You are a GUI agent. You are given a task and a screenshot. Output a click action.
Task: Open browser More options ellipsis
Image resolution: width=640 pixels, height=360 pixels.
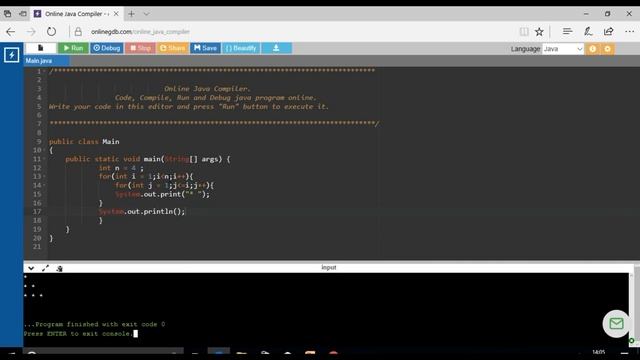tap(629, 31)
